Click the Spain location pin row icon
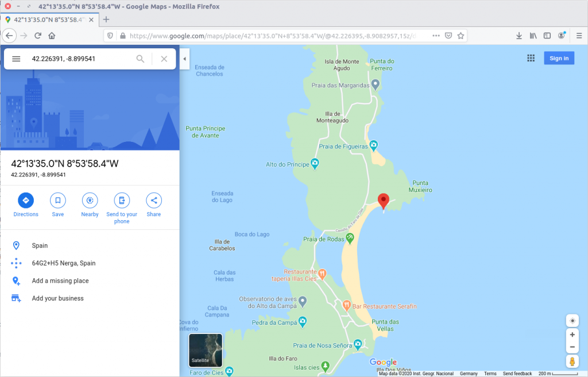The image size is (588, 377). tap(16, 245)
